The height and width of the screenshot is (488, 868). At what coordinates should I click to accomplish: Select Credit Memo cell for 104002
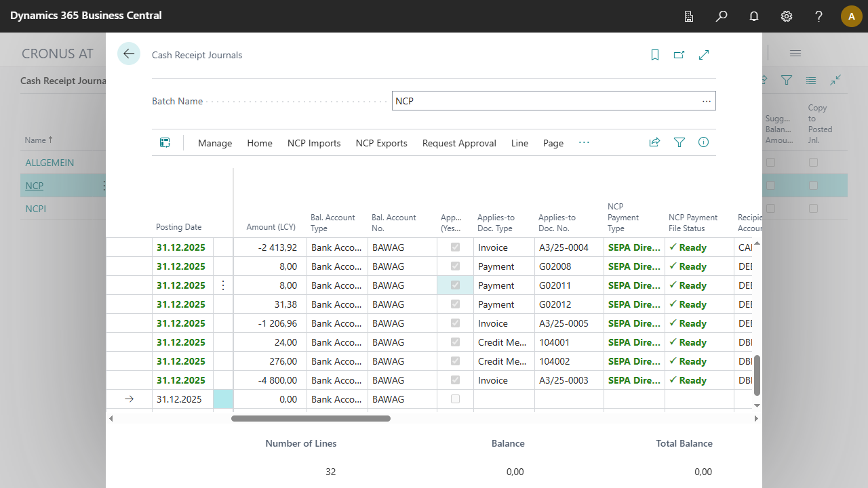tap(504, 361)
